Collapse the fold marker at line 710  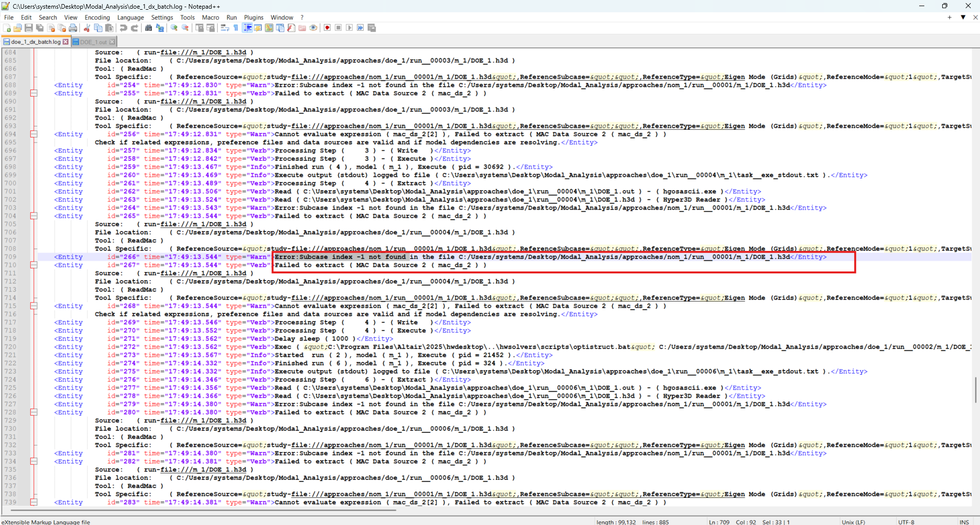[34, 265]
